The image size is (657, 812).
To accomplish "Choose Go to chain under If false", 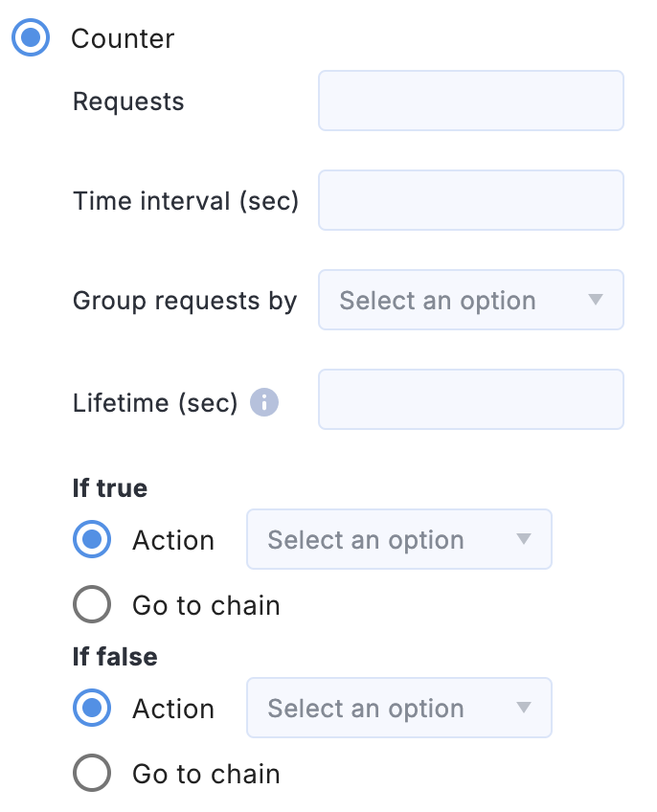I will pyautogui.click(x=92, y=773).
